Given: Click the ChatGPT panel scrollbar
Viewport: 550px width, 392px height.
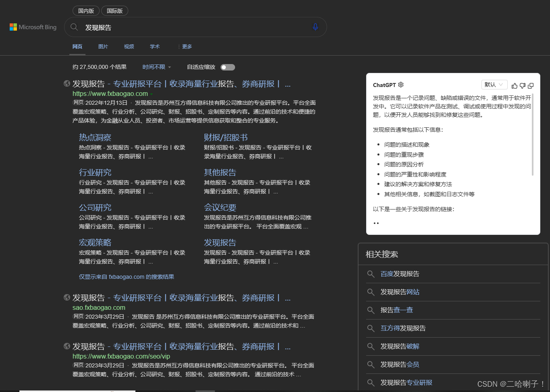Looking at the screenshot, I should 533,134.
